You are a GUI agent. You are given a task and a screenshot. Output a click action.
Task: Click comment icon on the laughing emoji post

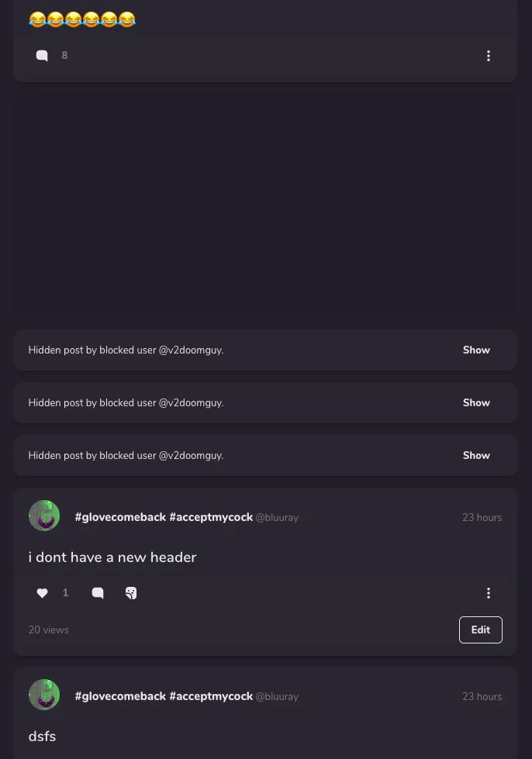pyautogui.click(x=42, y=56)
